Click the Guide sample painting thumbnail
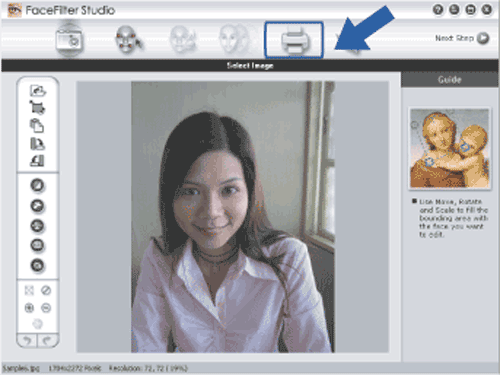The image size is (500, 375). tap(450, 148)
